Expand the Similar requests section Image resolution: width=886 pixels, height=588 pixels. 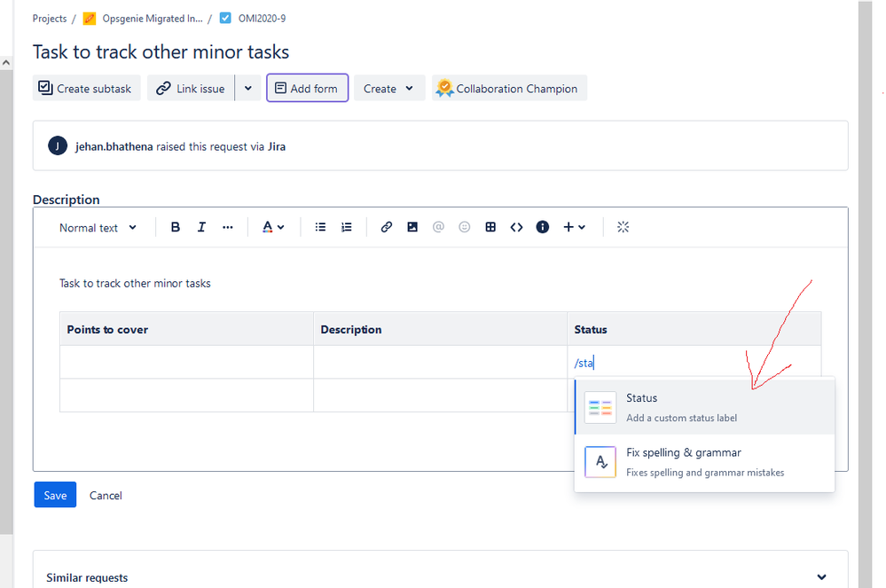821,576
